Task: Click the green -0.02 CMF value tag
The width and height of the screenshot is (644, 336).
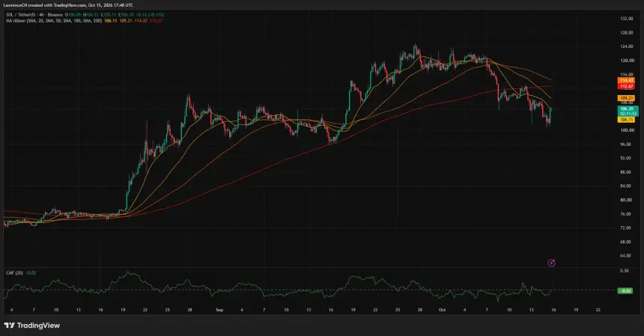Action: (x=625, y=290)
